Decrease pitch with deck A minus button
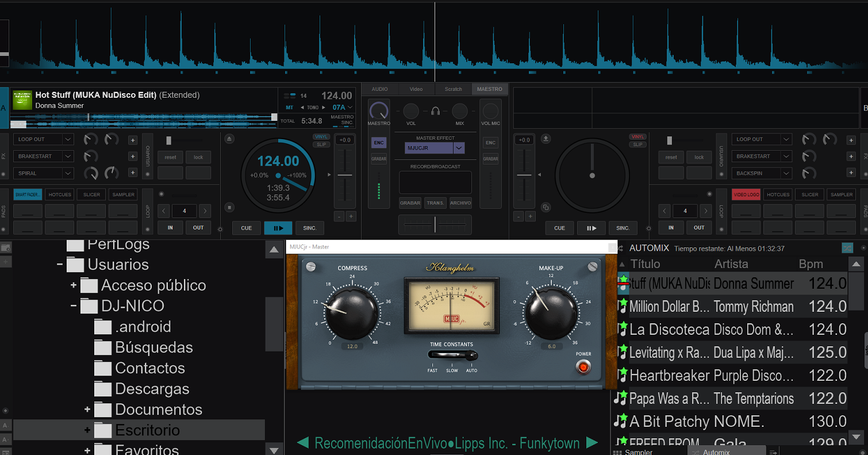The height and width of the screenshot is (455, 868). click(x=339, y=216)
